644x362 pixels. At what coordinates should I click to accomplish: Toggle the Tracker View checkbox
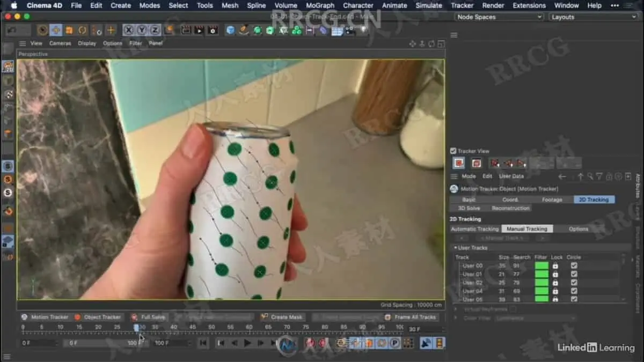pyautogui.click(x=453, y=151)
